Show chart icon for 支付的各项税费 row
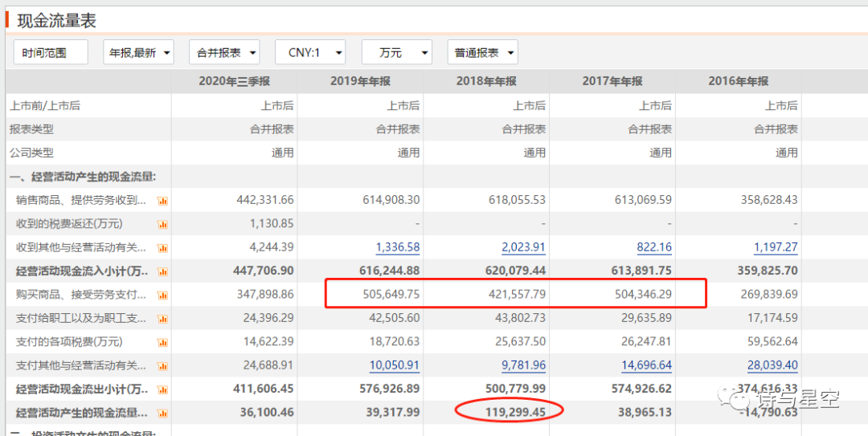 click(162, 342)
